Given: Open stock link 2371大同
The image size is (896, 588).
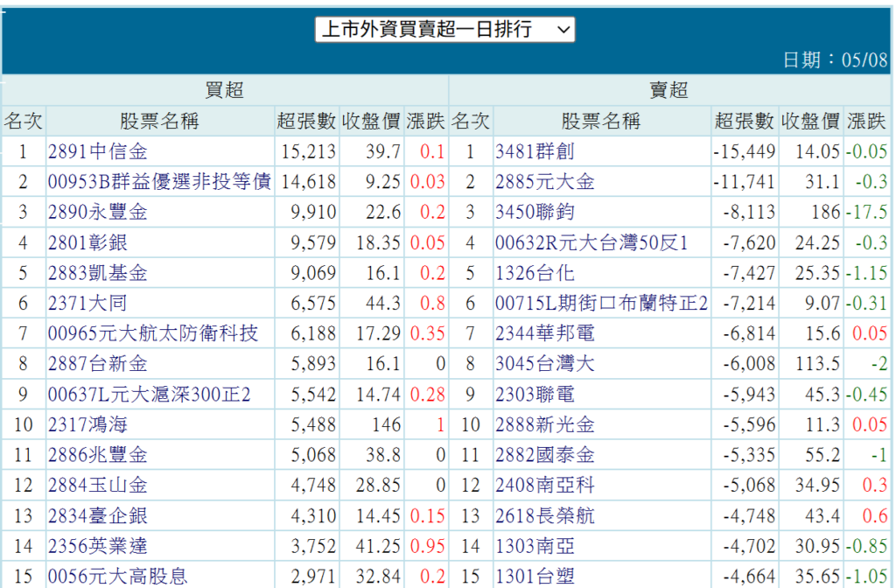Looking at the screenshot, I should (x=87, y=304).
